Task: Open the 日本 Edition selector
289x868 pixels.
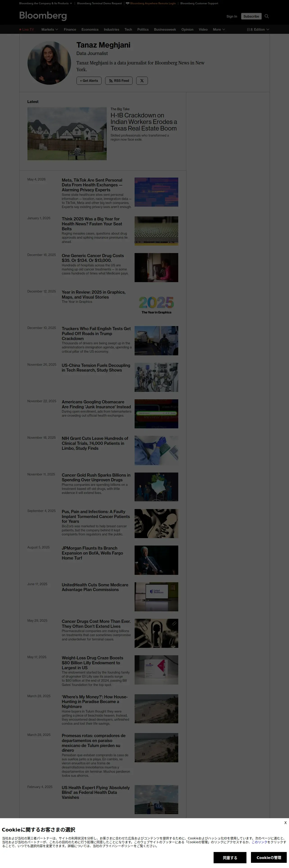Action: click(258, 29)
